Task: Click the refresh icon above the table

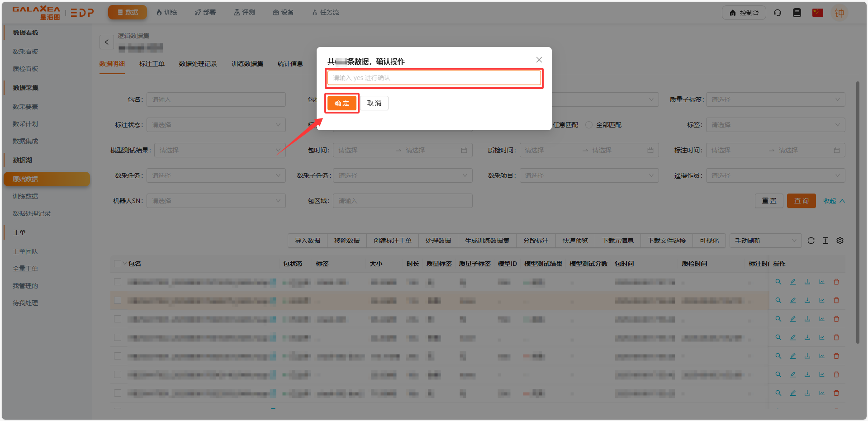Action: coord(811,241)
